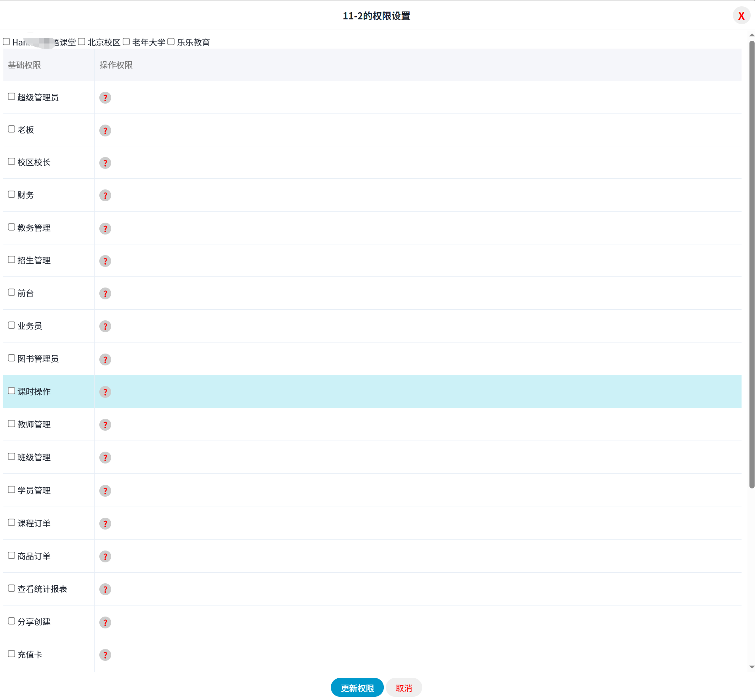Viewport: 755px width, 700px height.
Task: Tick the 班级管理 checkbox
Action: point(11,456)
